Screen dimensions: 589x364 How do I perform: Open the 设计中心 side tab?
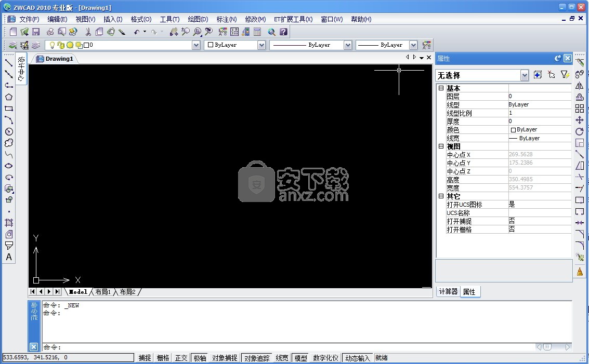pos(21,69)
